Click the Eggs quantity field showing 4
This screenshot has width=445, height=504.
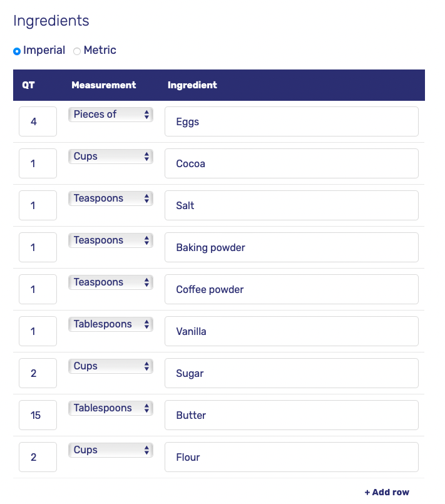coord(38,121)
